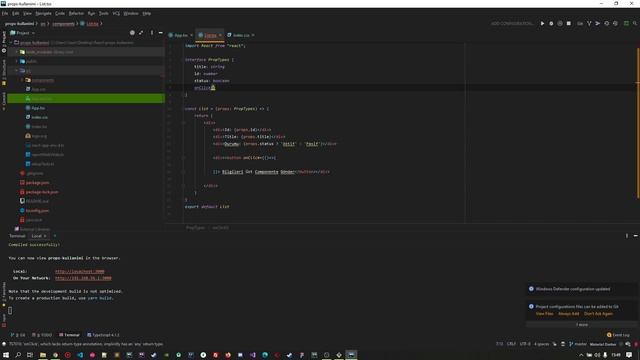This screenshot has height=360, width=640.
Task: Click the expand all icon in Project panel
Action: pos(141,33)
